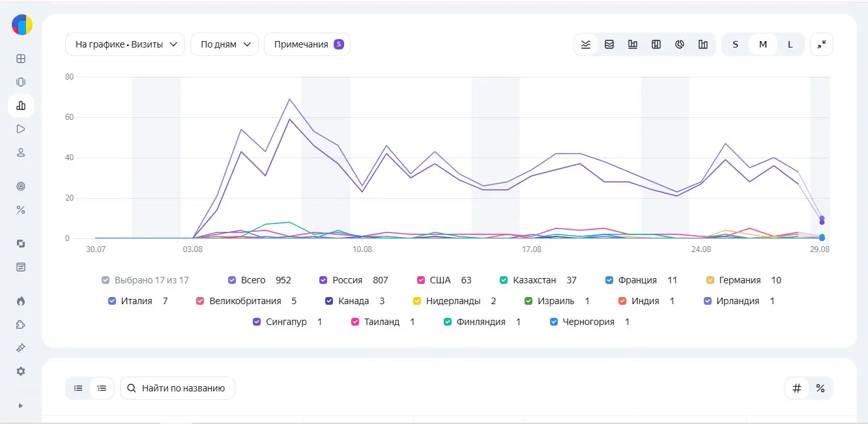Screen dimensions: 868x424
Task: Open the overlapping squares sidebar icon
Action: pos(21,244)
